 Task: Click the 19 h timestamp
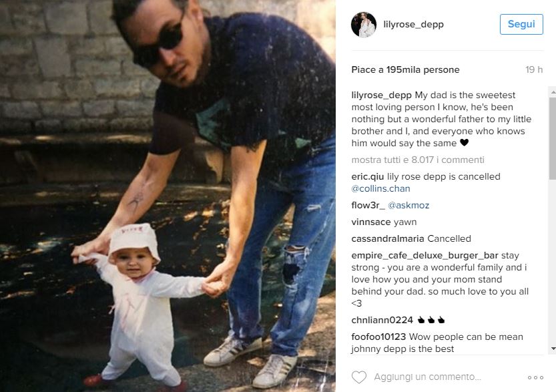click(x=534, y=70)
